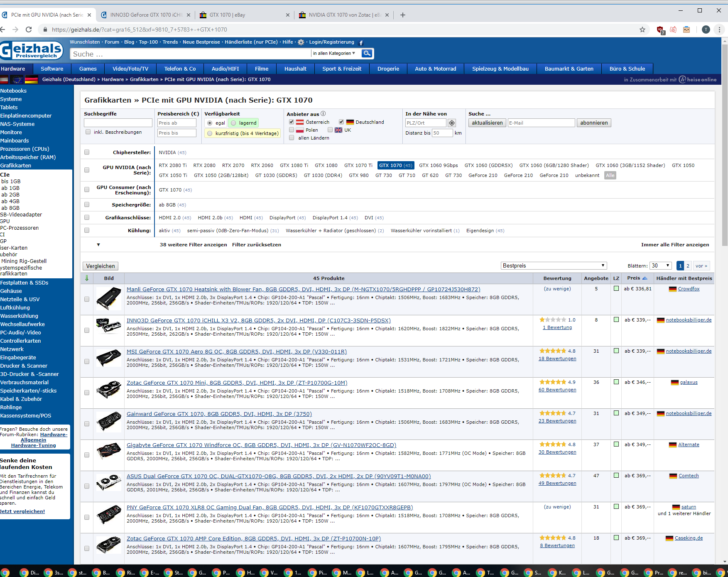Open MSI GeForce GTX 1070 Aero product link
Screen dimensions: 728x577
(237, 351)
